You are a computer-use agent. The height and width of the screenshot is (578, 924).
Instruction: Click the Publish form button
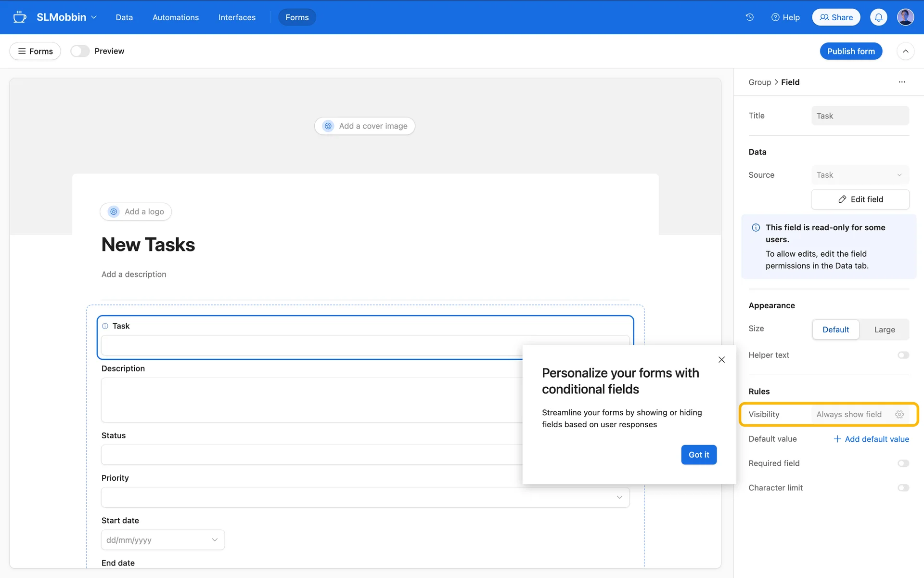tap(850, 51)
